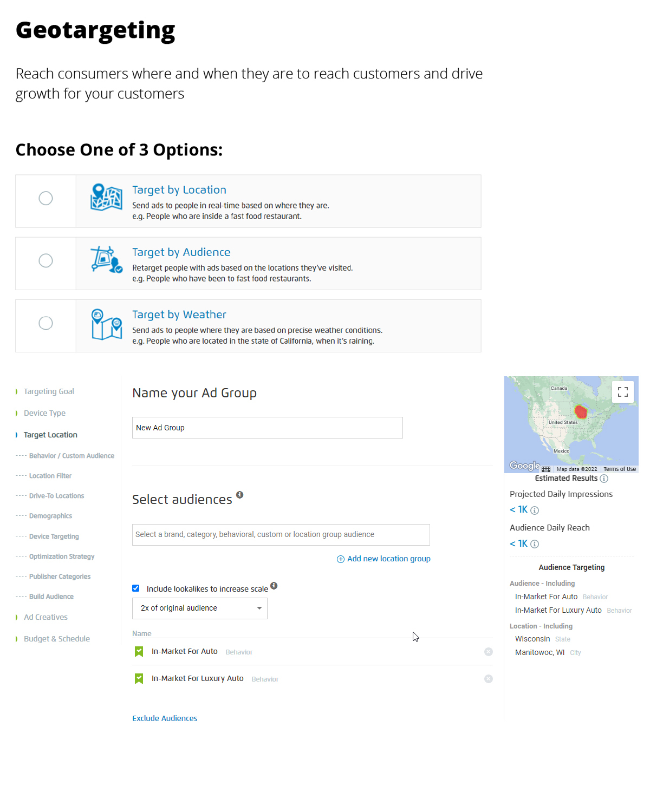Go to Demographics in the sidebar

coord(50,516)
